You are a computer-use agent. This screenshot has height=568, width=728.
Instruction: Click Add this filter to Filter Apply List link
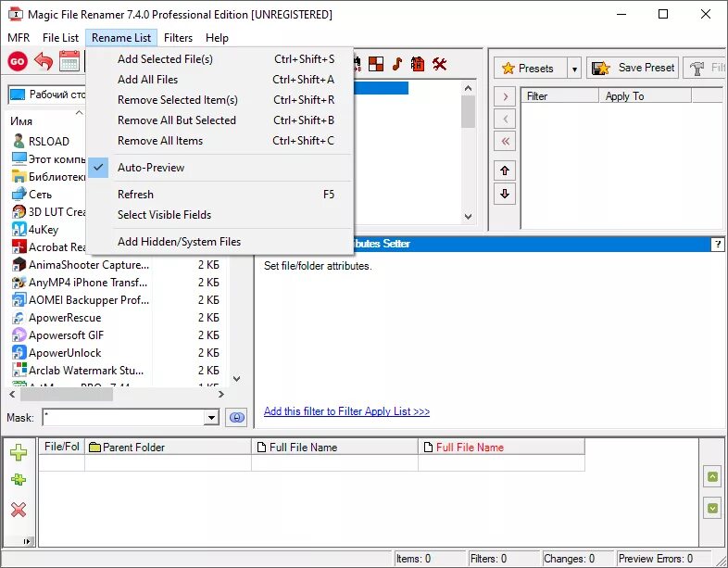tap(346, 411)
